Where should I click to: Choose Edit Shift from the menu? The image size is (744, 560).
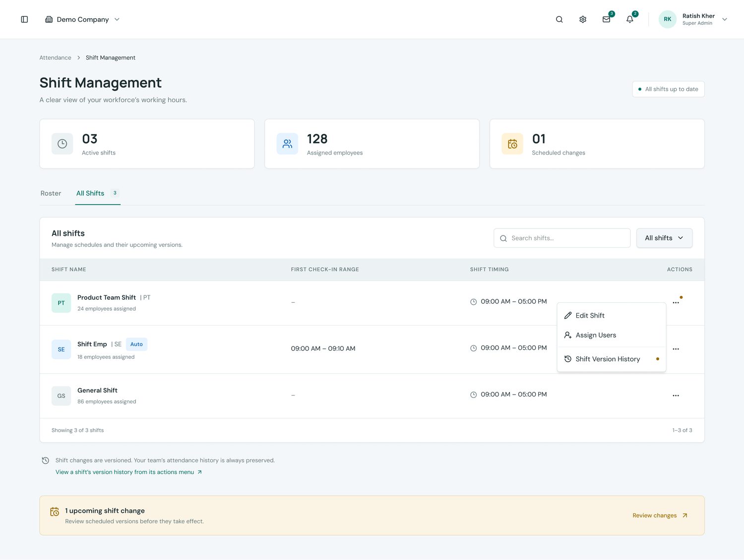(611, 315)
